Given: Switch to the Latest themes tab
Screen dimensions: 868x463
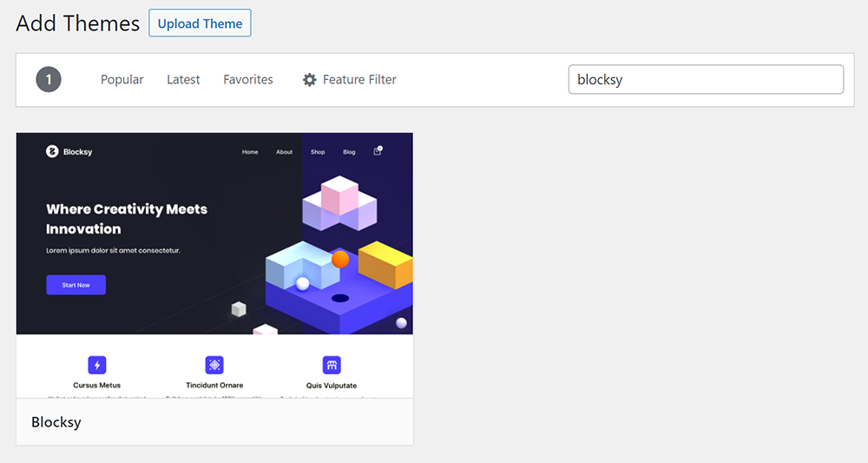Looking at the screenshot, I should [x=183, y=80].
